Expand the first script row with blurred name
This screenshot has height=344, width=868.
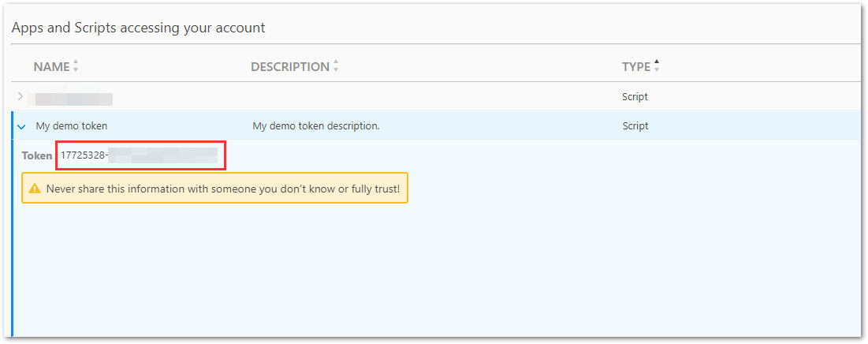click(x=20, y=96)
